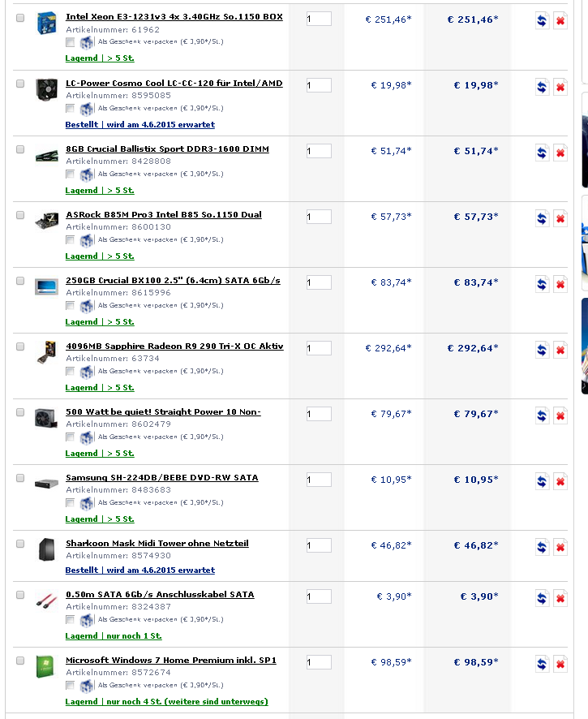Screen dimensions: 588x719
Task: Click the quantity field for Windows 7
Action: [x=319, y=662]
